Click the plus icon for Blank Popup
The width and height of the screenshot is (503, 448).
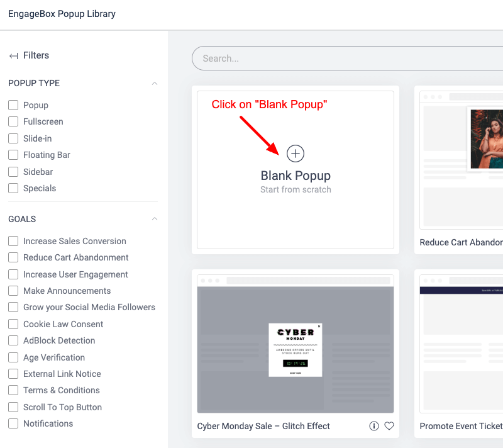pyautogui.click(x=295, y=154)
